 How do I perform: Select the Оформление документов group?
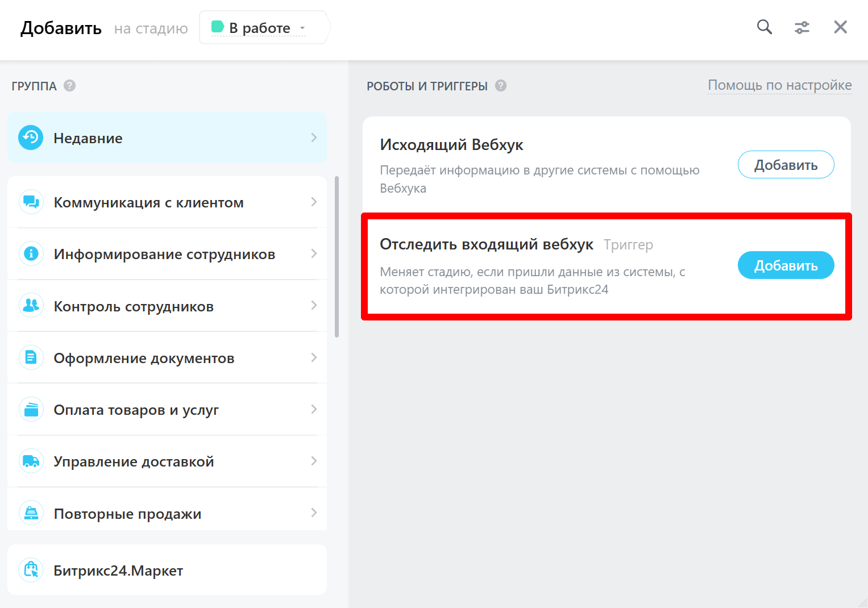[x=144, y=358]
